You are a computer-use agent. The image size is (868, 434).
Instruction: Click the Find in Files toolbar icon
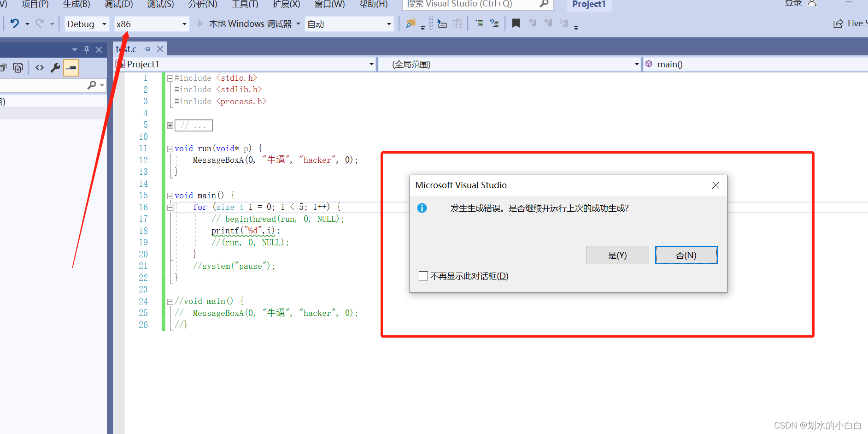[x=411, y=24]
